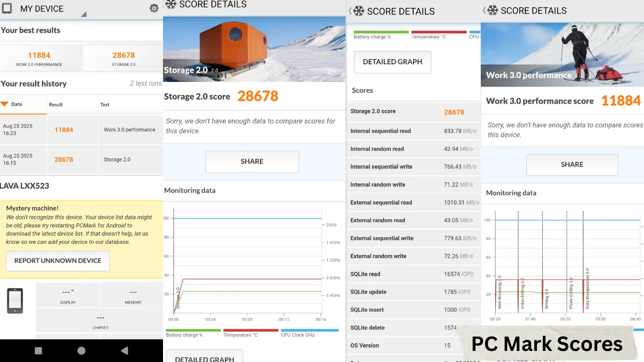Tap the Android back navigation triangle
644x362 pixels.
pyautogui.click(x=124, y=350)
